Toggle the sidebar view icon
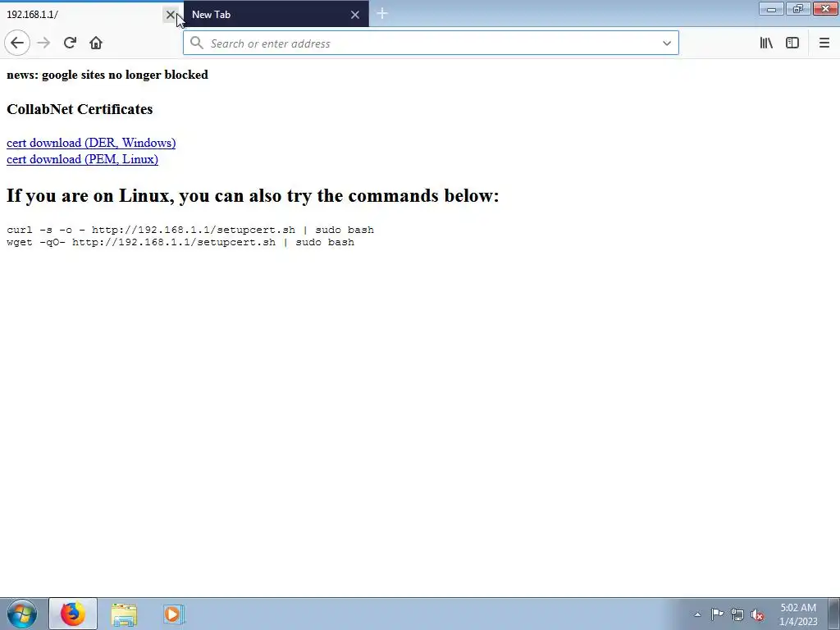This screenshot has height=630, width=840. point(792,43)
